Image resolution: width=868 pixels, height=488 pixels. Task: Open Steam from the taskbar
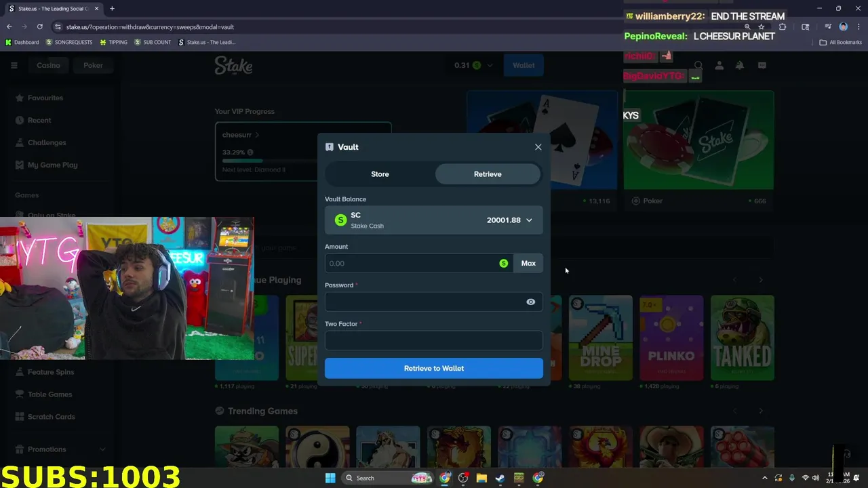coord(500,478)
